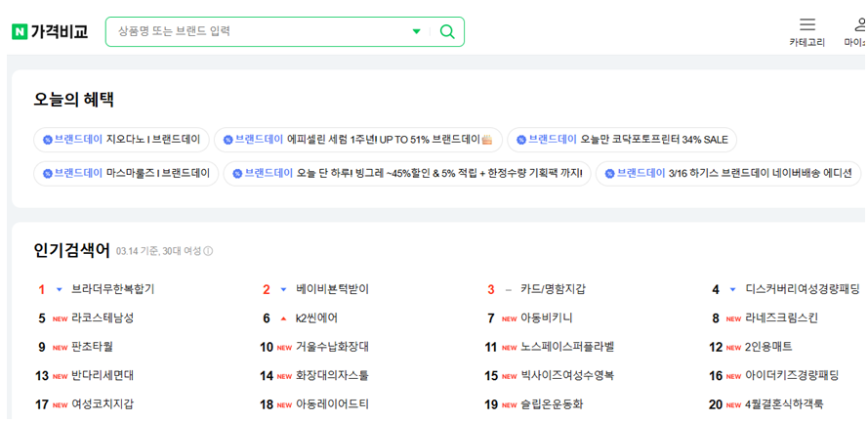Open rank 18 keyword 아동레이어드티
The height and width of the screenshot is (422, 868).
point(332,404)
